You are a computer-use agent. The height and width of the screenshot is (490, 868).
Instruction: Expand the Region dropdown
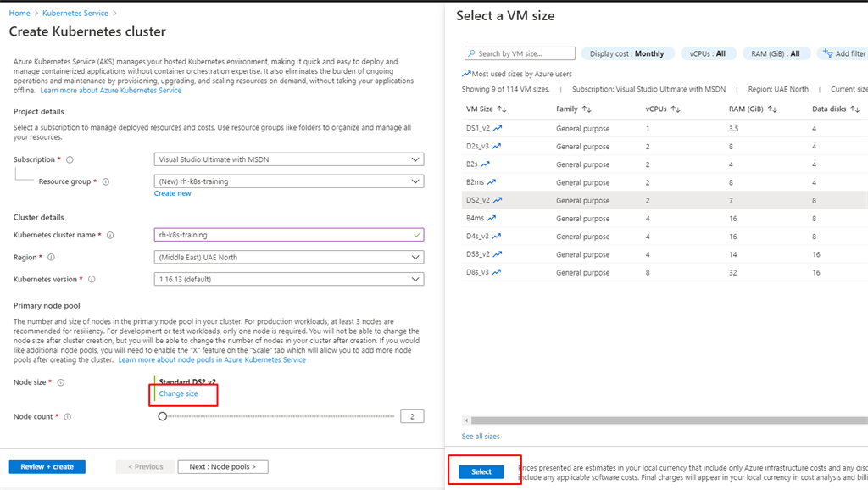point(289,258)
